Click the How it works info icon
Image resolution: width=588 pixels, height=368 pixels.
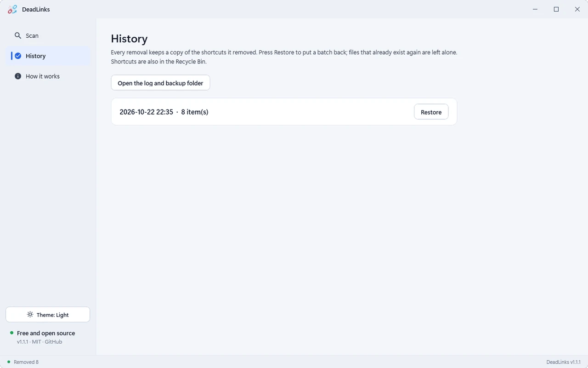coord(18,76)
